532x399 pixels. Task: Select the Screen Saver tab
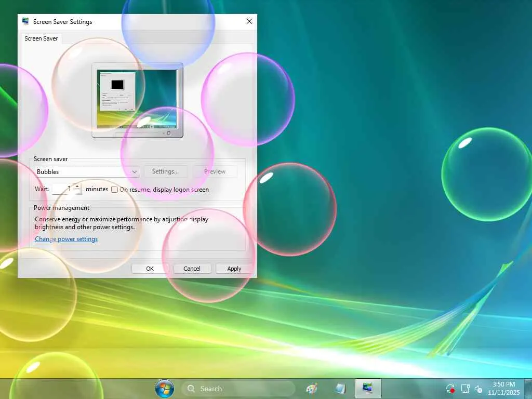[x=41, y=38]
